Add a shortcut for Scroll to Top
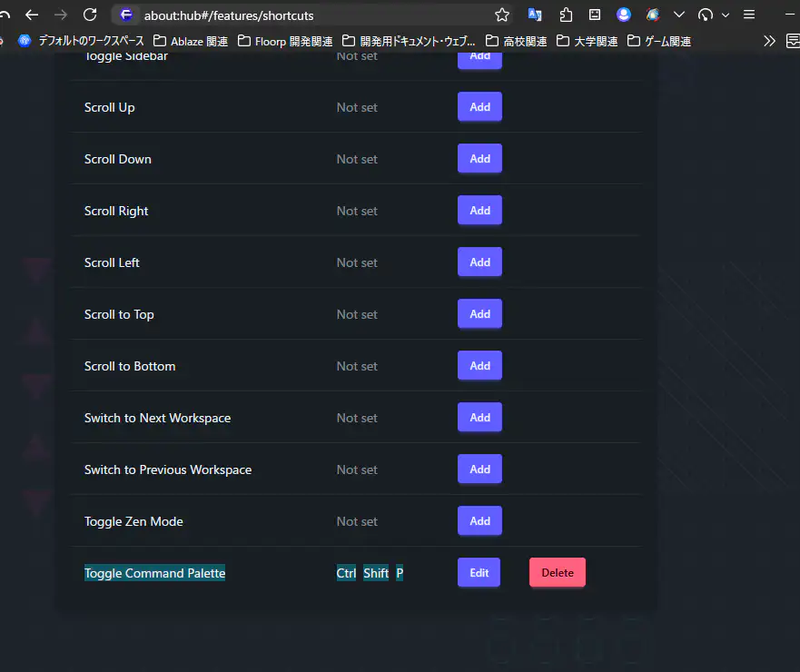 [x=479, y=314]
